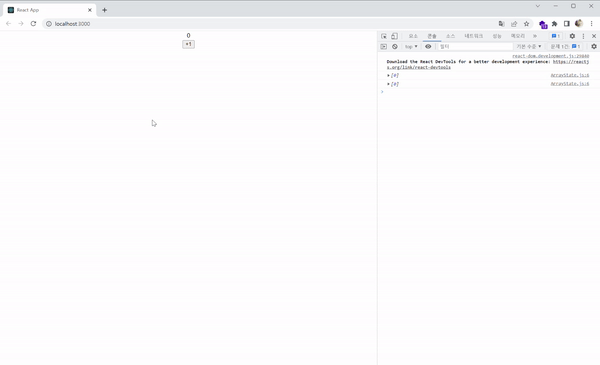The height and width of the screenshot is (365, 600).
Task: Toggle the browser side panel
Action: coord(567,24)
